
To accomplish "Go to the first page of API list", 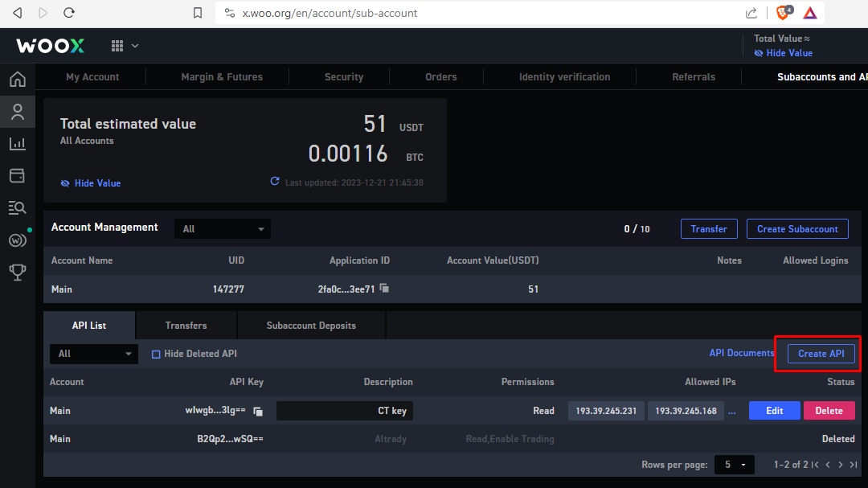I will pyautogui.click(x=815, y=465).
